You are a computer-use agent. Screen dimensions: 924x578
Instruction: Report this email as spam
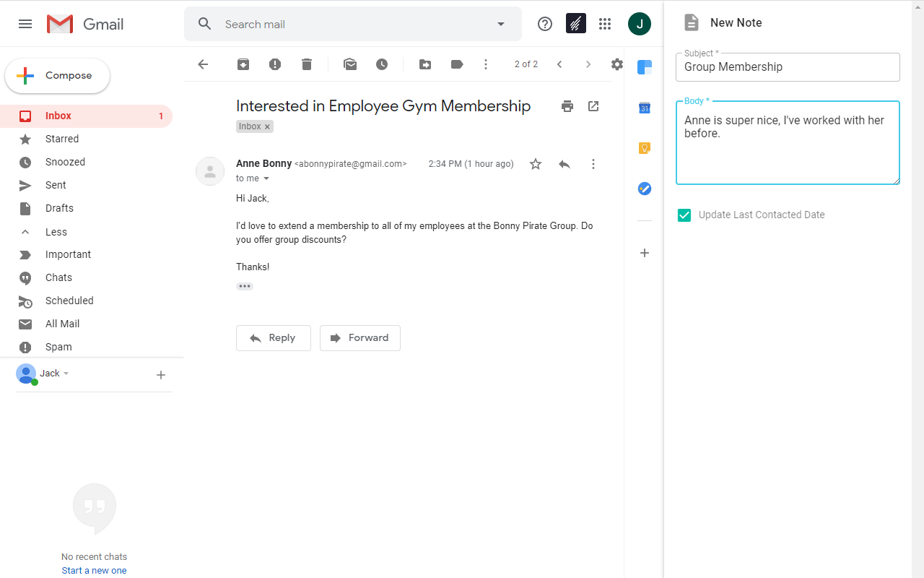tap(275, 64)
